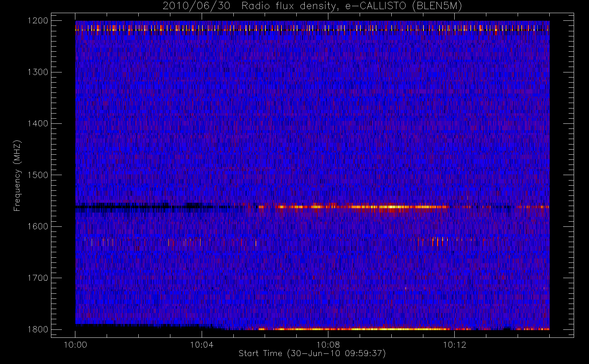Screen dimensions: 589x364
Task: Click the 1200 frequency tick label
Action: point(38,21)
